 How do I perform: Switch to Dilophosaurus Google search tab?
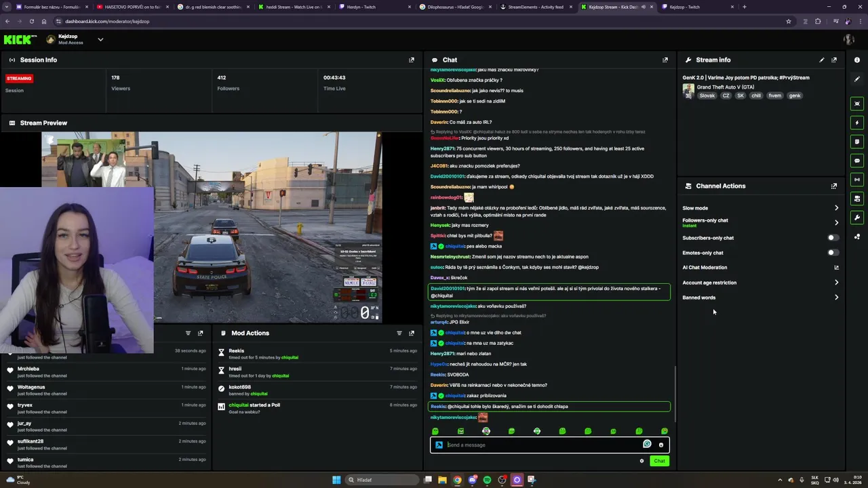pos(456,7)
